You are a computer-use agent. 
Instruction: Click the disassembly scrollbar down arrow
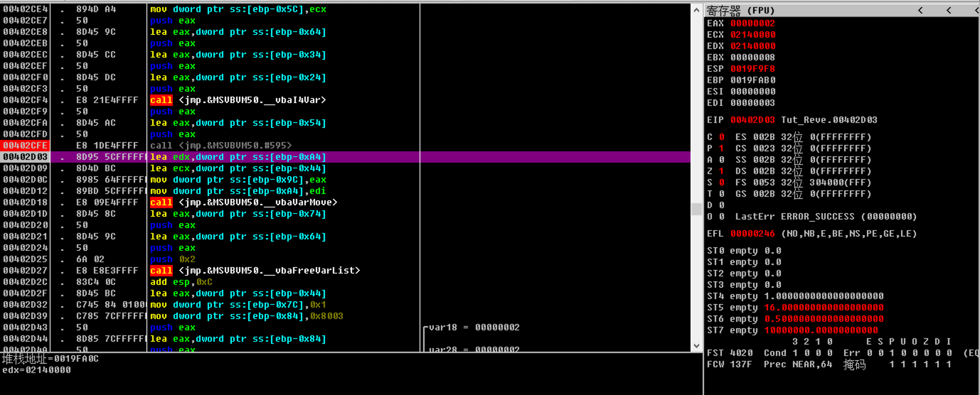[x=696, y=346]
